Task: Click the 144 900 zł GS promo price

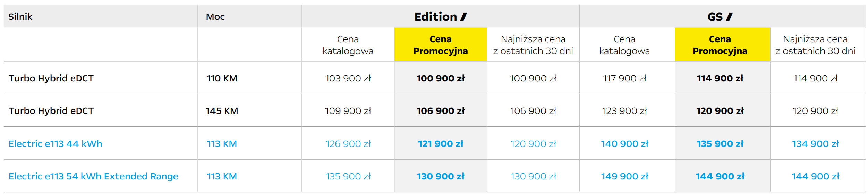Action: pos(720,176)
